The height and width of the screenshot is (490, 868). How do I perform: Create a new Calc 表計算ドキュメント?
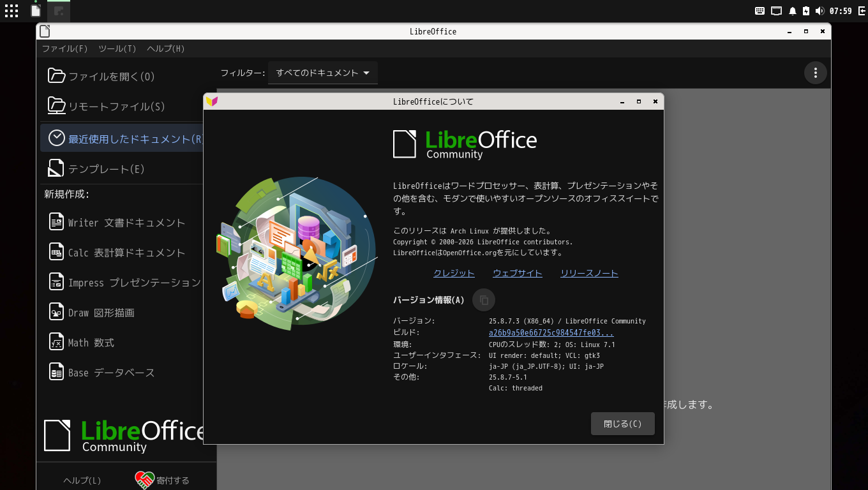pyautogui.click(x=126, y=253)
